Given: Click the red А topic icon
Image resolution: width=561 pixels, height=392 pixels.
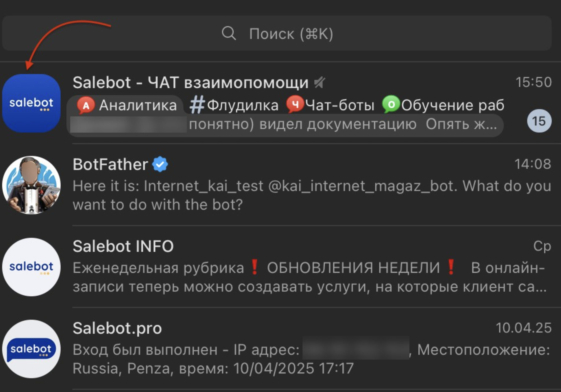Looking at the screenshot, I should 86,105.
